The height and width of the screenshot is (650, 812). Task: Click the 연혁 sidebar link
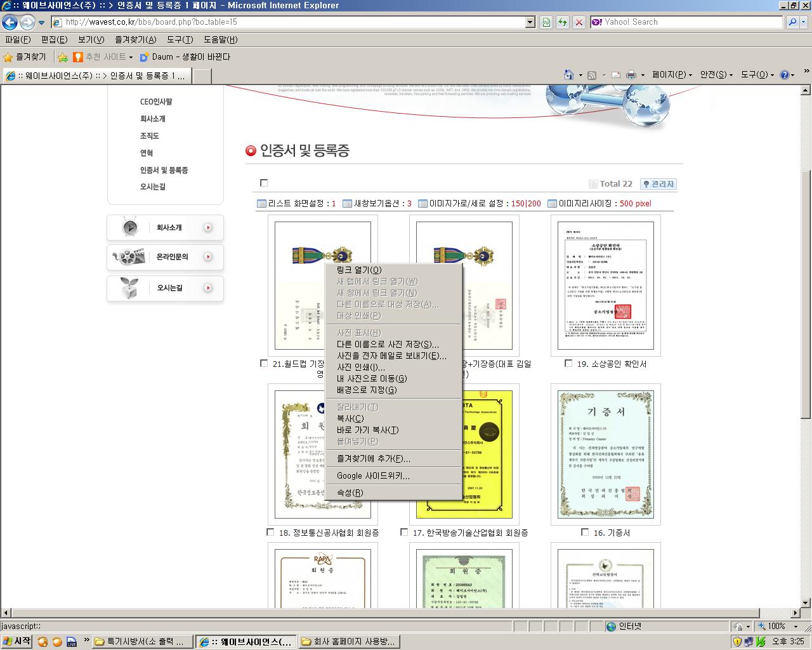(x=147, y=153)
